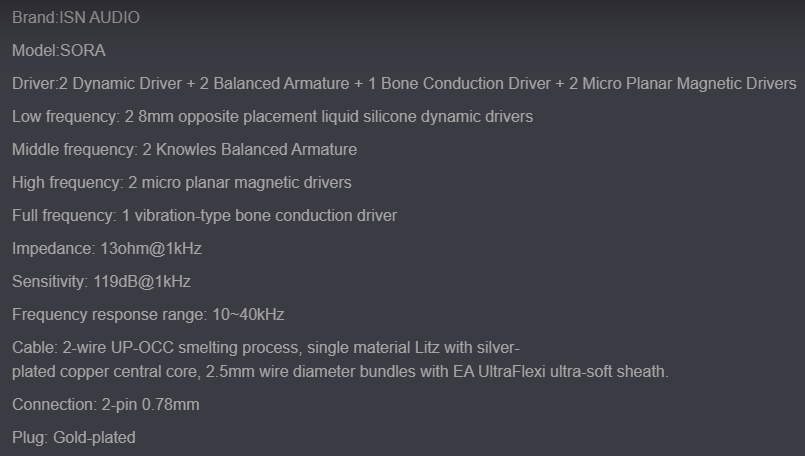Click the Brand:ISN AUDIO text line
The width and height of the screenshot is (805, 456).
[x=76, y=17]
